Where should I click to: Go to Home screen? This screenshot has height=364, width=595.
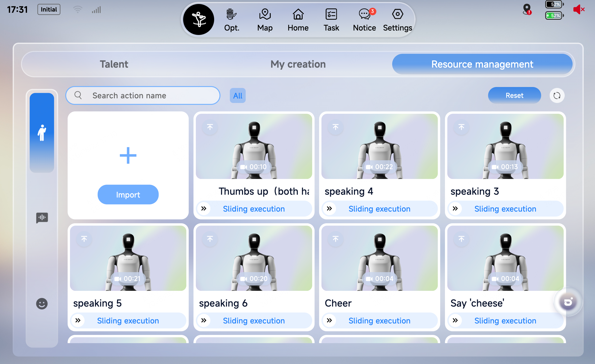coord(298,20)
